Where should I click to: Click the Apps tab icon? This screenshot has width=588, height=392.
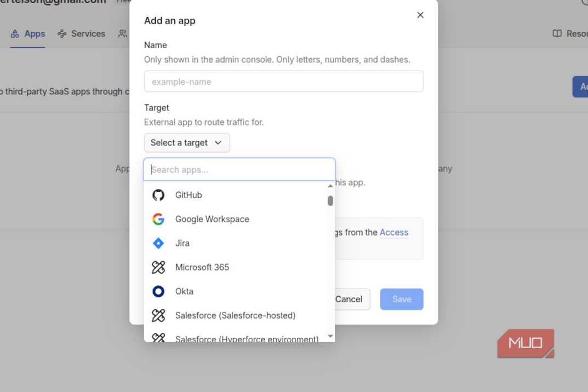[15, 34]
